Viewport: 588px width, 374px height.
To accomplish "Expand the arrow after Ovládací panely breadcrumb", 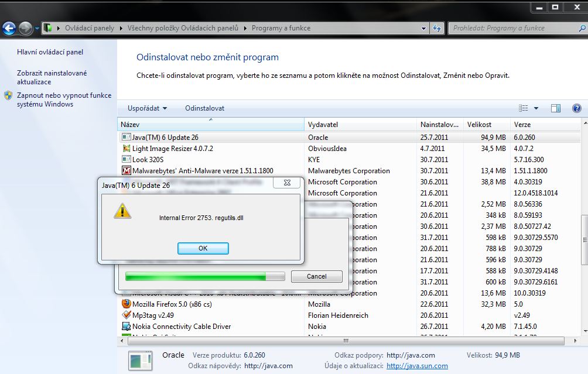I will (x=121, y=28).
